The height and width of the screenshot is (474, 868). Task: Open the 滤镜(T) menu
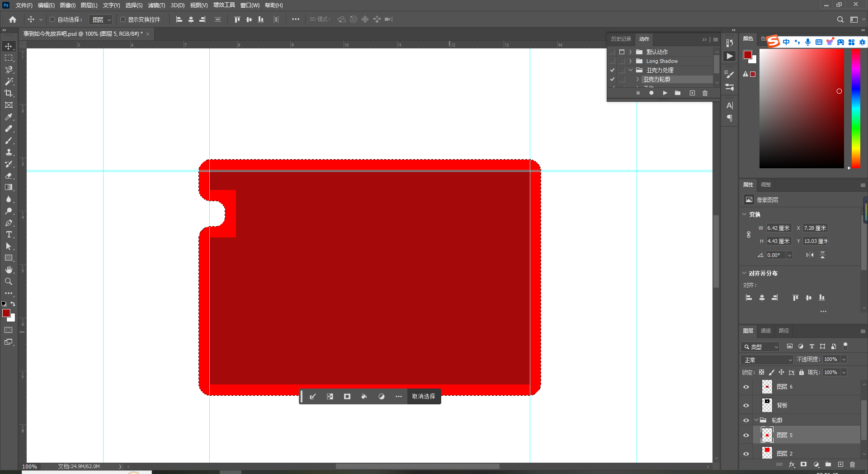[x=156, y=5]
